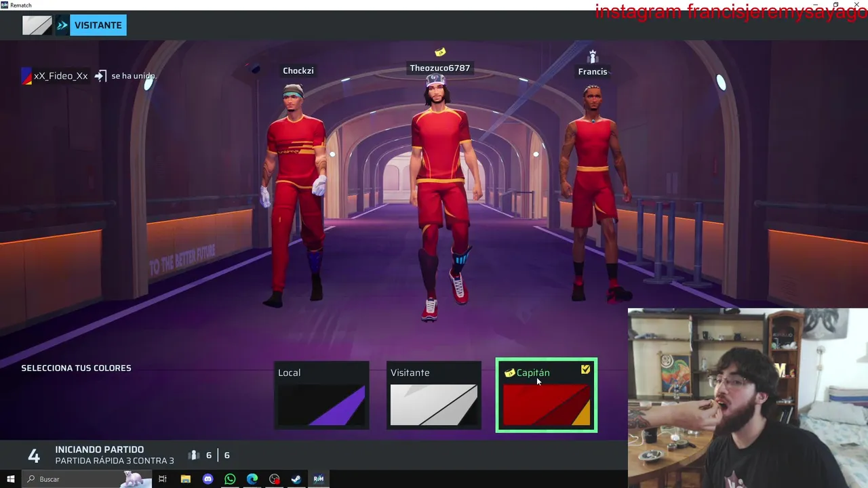Select the Visitante white colors card

tap(434, 395)
